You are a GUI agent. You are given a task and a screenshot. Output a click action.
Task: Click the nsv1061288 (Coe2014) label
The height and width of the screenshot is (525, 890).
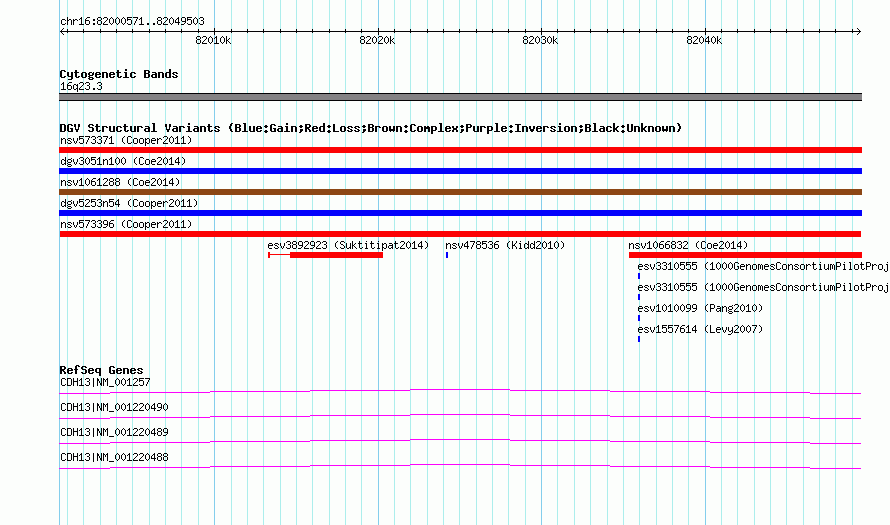click(120, 182)
